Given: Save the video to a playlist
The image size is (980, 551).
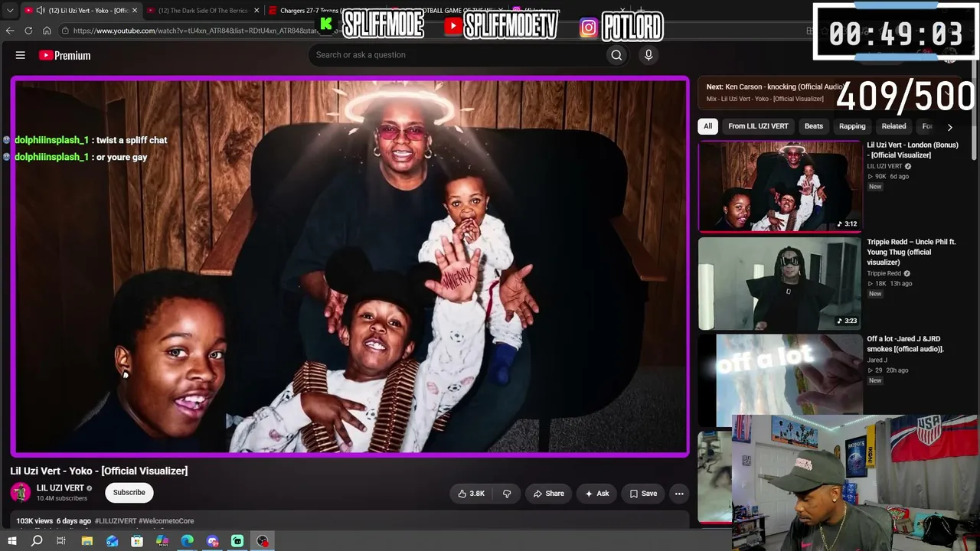Looking at the screenshot, I should (x=643, y=494).
